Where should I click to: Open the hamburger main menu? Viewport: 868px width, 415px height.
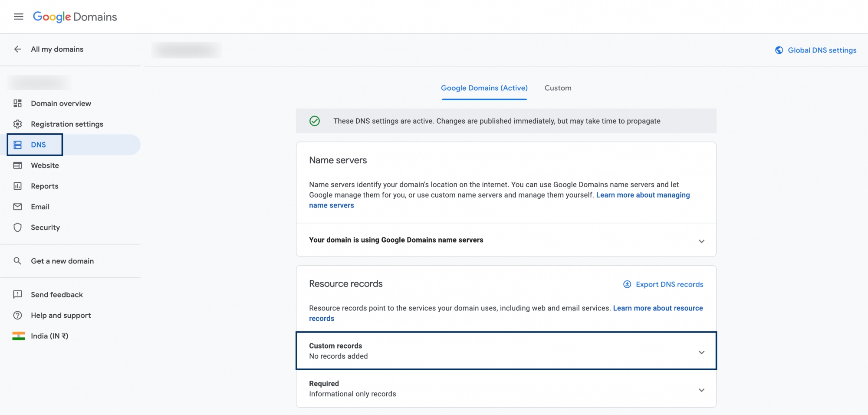(18, 16)
